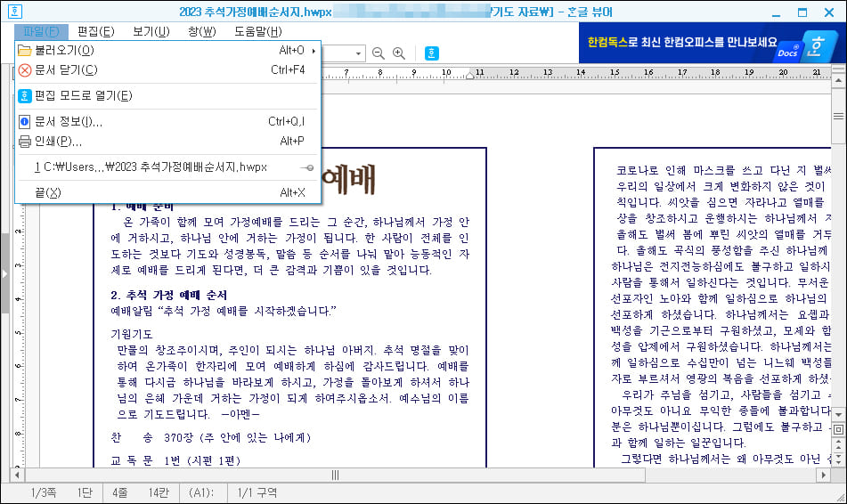Close the 한글 뷰어 window

[829, 12]
